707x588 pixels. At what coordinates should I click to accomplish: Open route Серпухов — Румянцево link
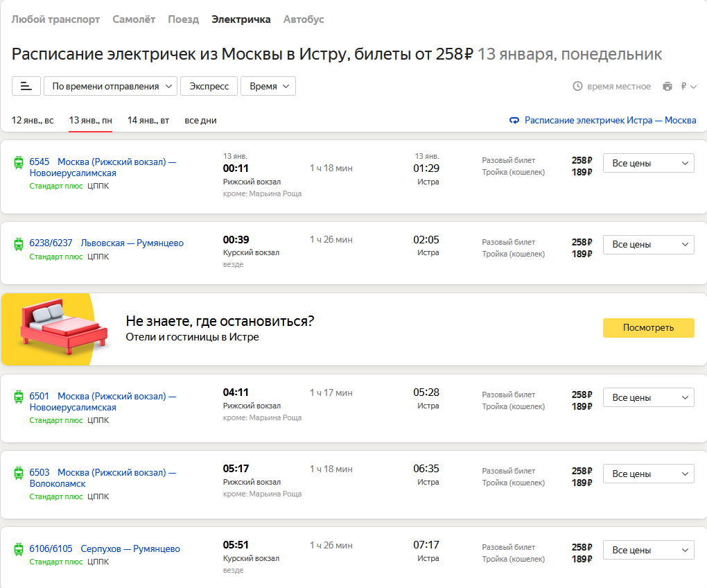pyautogui.click(x=130, y=548)
